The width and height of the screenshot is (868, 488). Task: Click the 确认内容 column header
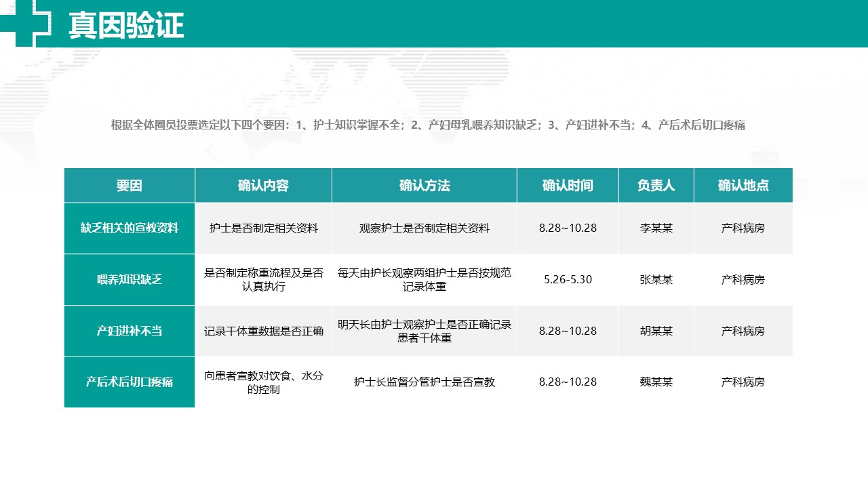coord(263,186)
